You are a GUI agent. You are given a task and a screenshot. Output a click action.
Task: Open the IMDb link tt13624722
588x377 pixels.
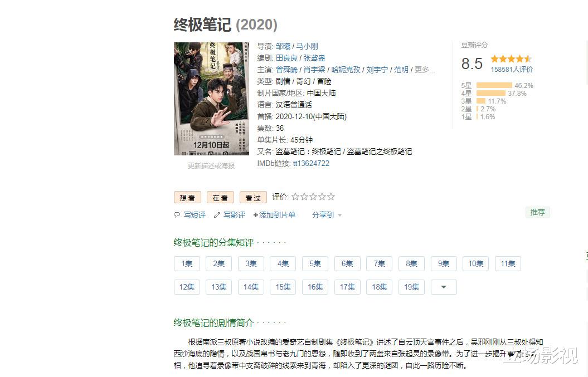coord(311,163)
